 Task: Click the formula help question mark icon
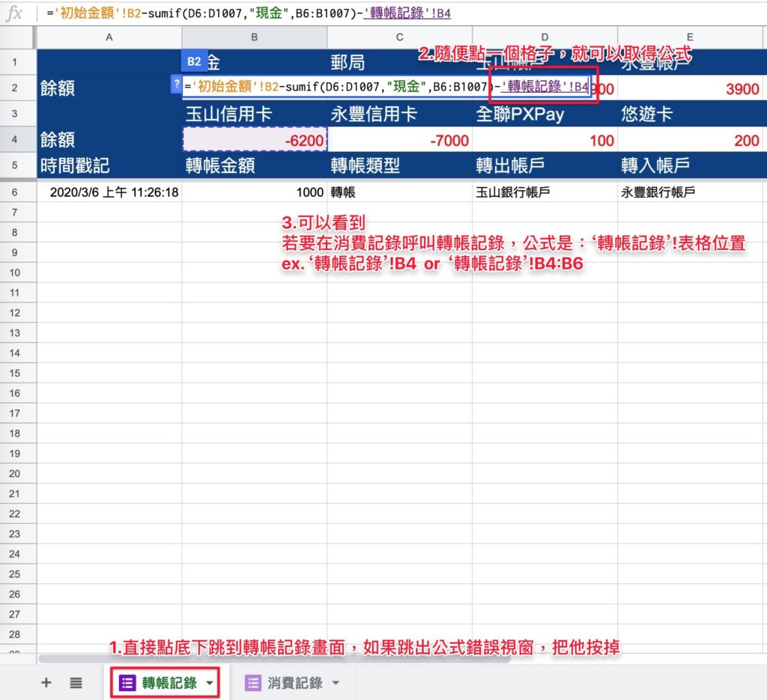click(176, 84)
